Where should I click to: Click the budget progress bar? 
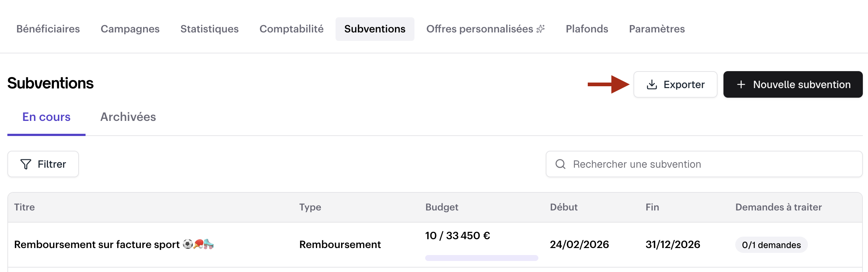(x=482, y=258)
